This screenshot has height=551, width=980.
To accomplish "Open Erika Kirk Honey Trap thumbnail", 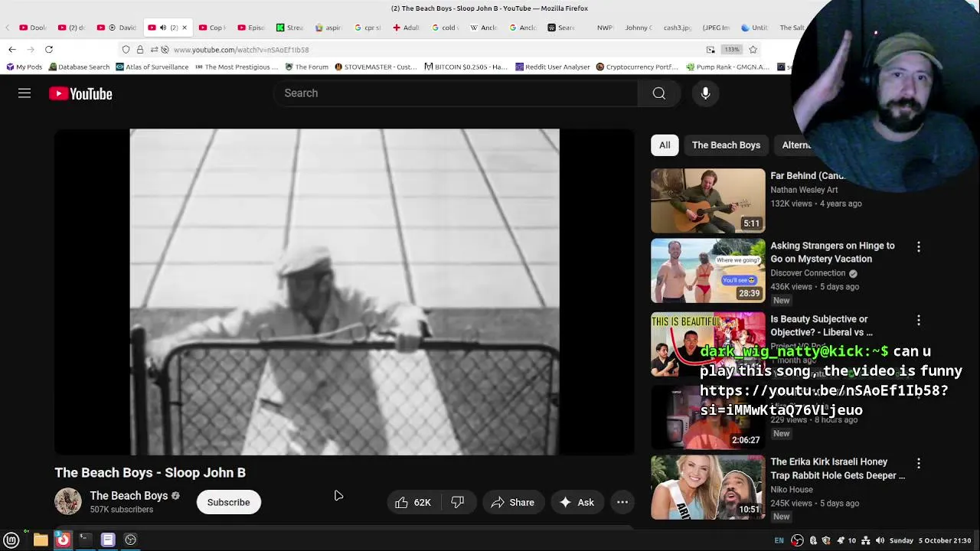I will pyautogui.click(x=707, y=487).
